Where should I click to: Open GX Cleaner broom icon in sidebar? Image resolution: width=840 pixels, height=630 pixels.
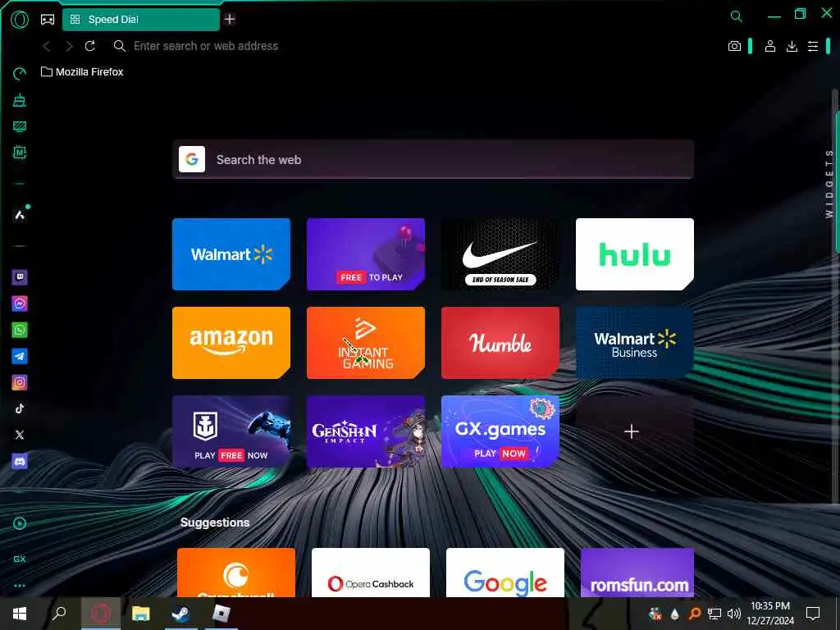[x=20, y=100]
